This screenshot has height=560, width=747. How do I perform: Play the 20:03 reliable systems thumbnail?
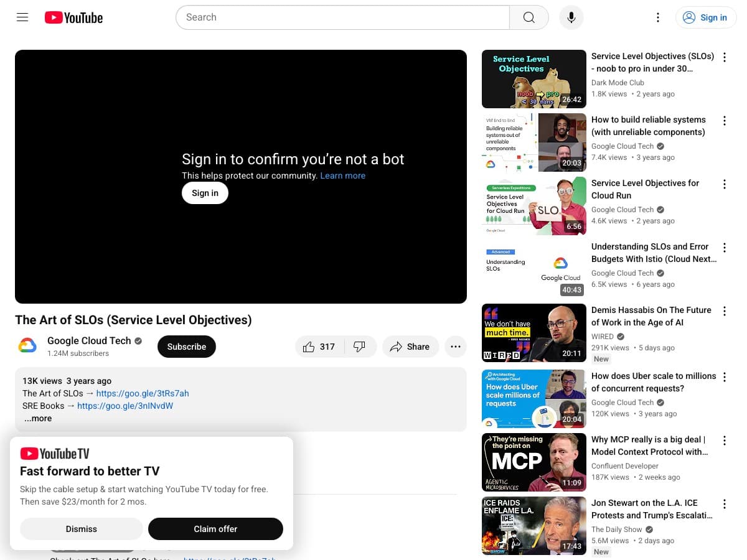coord(534,142)
